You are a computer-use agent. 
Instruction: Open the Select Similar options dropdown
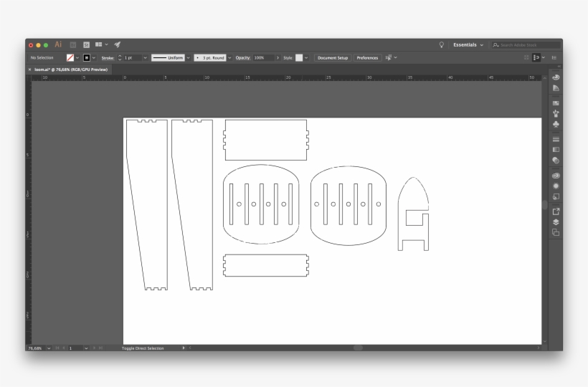point(395,58)
